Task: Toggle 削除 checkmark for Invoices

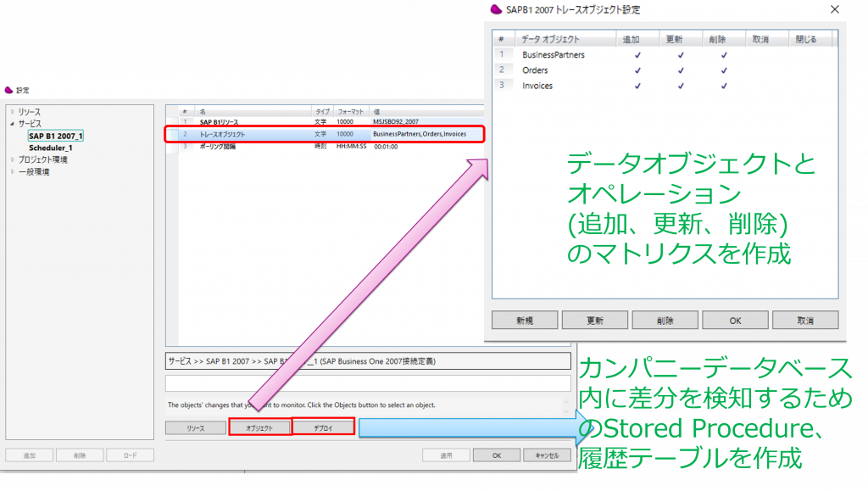Action: click(723, 86)
